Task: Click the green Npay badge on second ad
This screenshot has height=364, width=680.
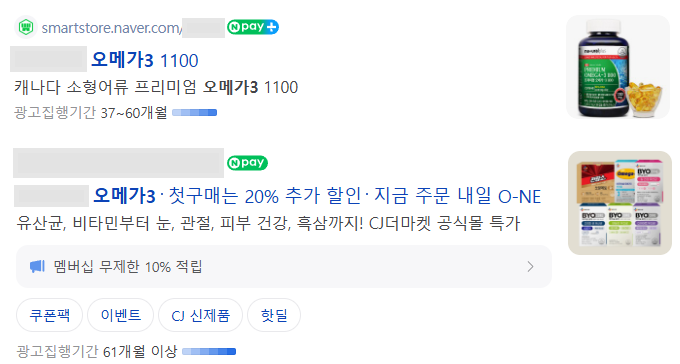Action: coord(247,163)
